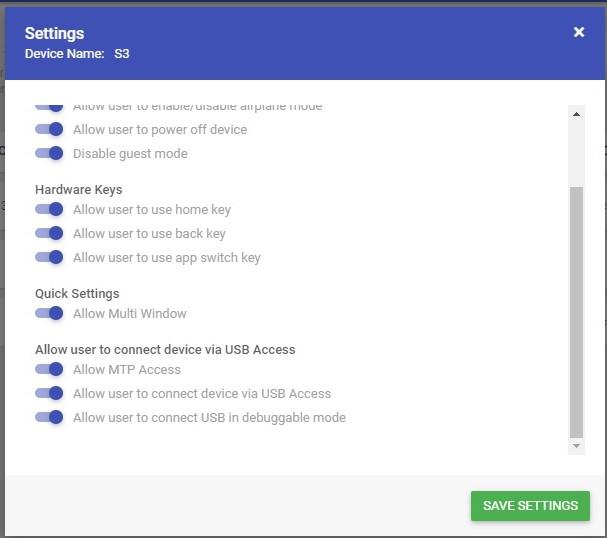Click the Allow MTP Access label text
The height and width of the screenshot is (538, 607).
pos(127,369)
